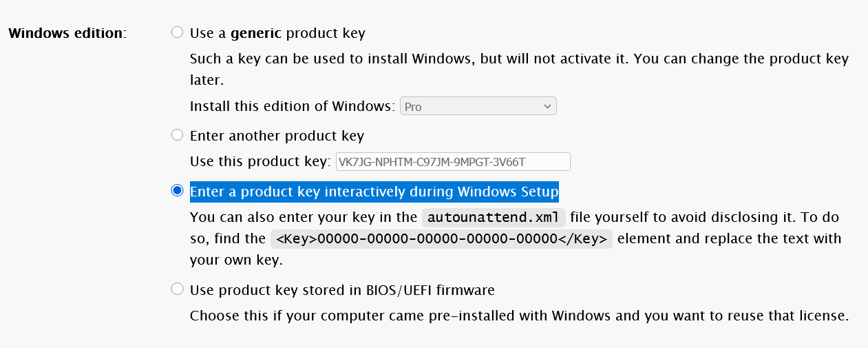Click the 'Use product key stored in BIOS/UEFI firmware' label

click(342, 290)
